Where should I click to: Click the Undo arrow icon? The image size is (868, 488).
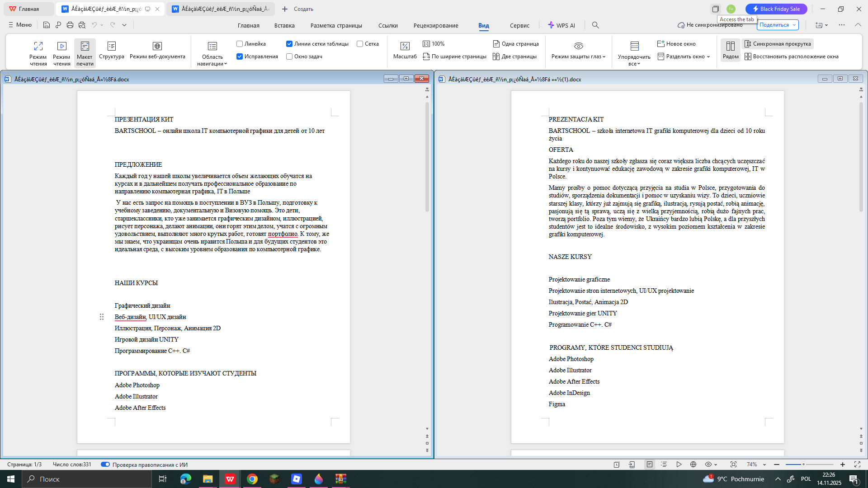pos(94,25)
